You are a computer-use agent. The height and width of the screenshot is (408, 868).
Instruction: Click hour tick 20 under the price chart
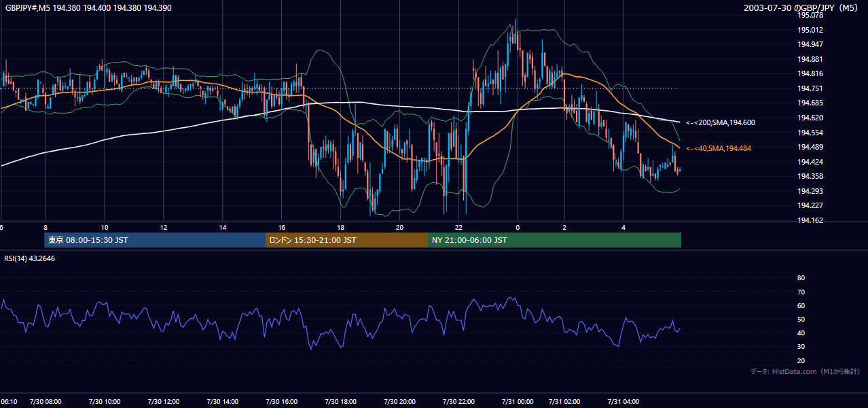[400, 227]
